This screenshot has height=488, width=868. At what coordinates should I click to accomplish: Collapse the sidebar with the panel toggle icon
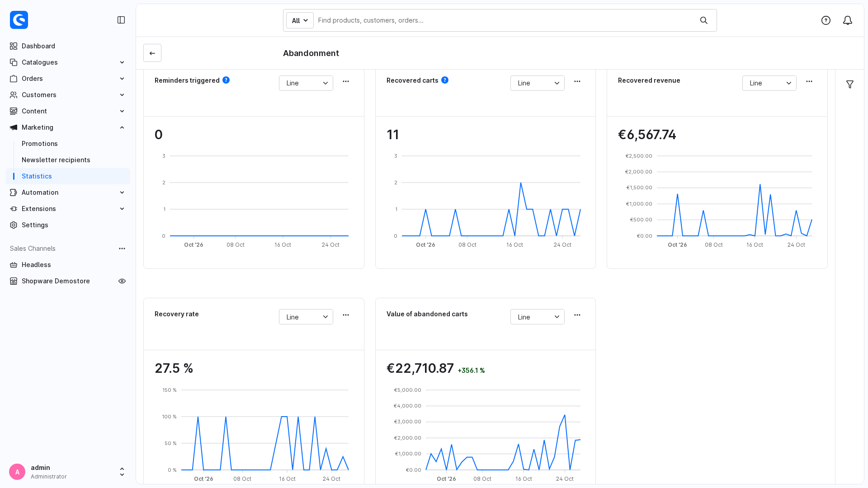(x=121, y=20)
